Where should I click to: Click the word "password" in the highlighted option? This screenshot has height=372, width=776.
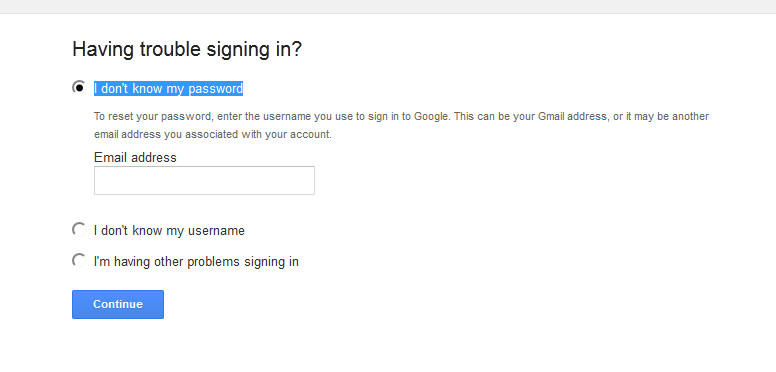(x=216, y=89)
